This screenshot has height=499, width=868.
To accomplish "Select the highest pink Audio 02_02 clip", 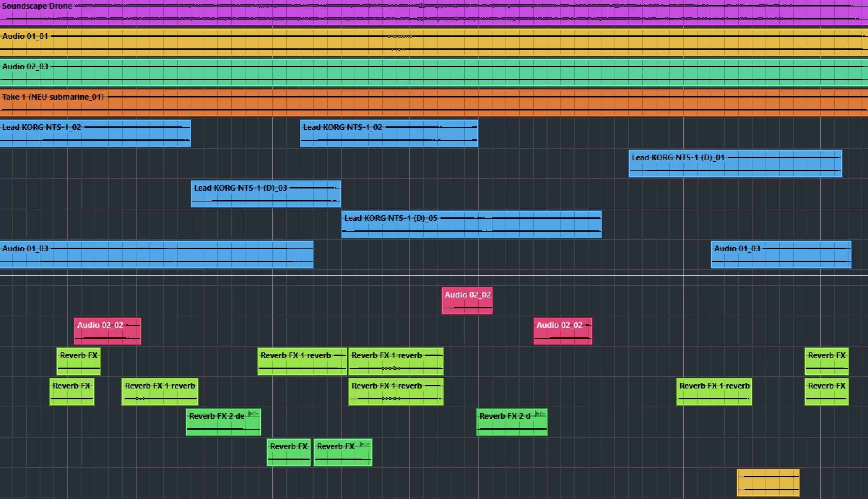I will tap(467, 301).
